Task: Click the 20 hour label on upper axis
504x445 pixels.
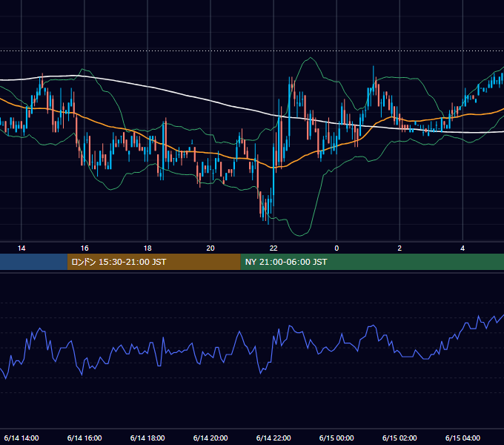Action: [210, 248]
